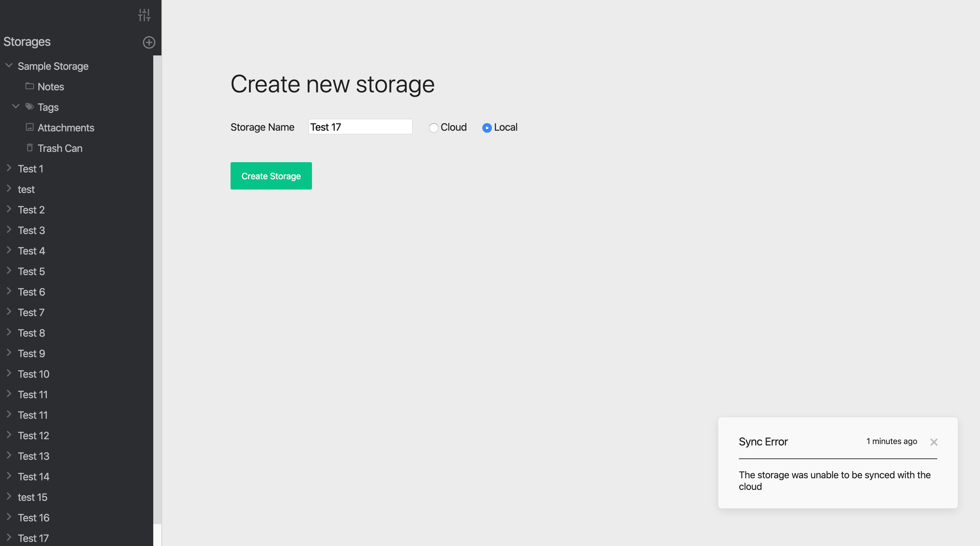Viewport: 980px width, 546px height.
Task: Expand the Test 10 storage chevron
Action: pyautogui.click(x=9, y=374)
